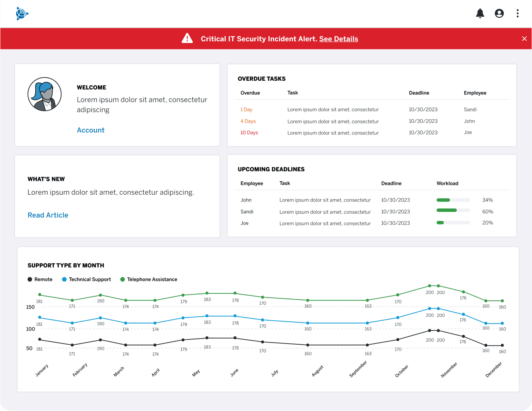Open the user account icon

tap(499, 13)
